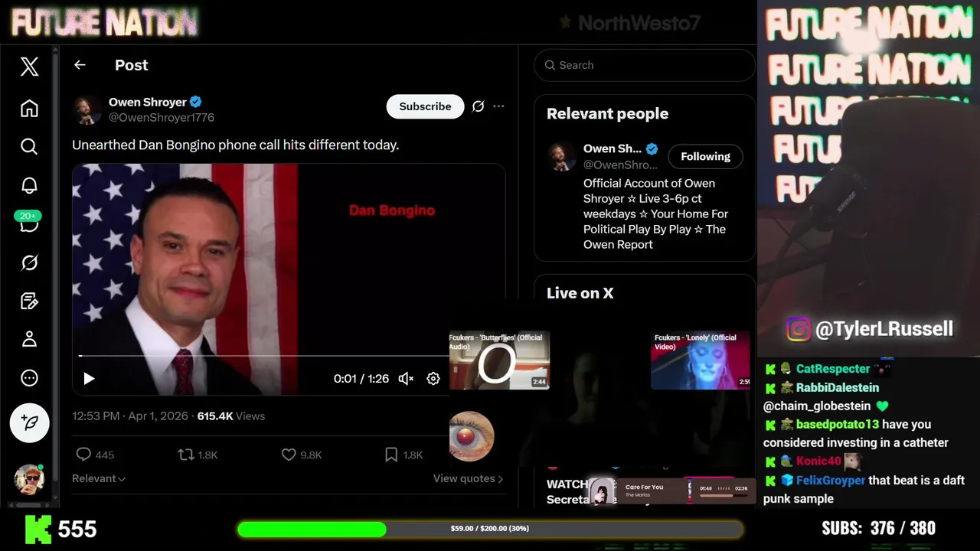This screenshot has height=551, width=980.
Task: Focus the X Search field
Action: (645, 65)
